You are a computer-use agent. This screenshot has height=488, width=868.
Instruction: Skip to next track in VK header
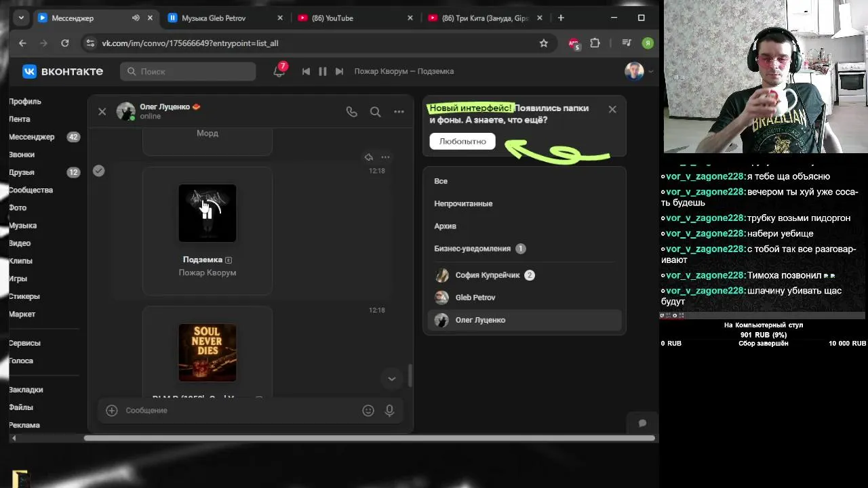pos(339,71)
